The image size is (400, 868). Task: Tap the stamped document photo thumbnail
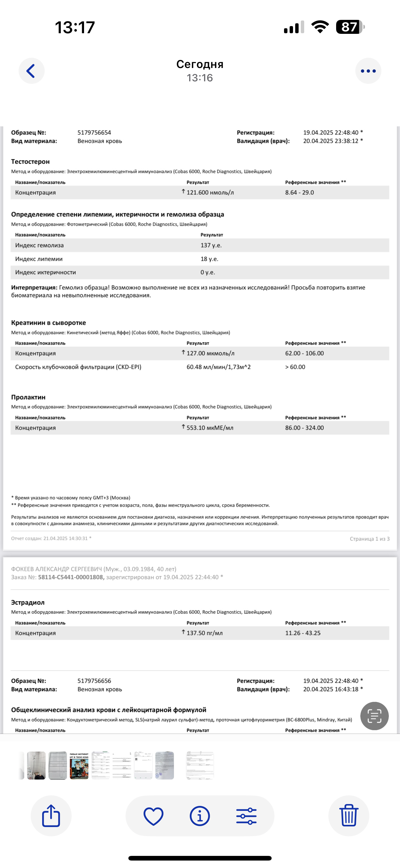[x=165, y=765]
